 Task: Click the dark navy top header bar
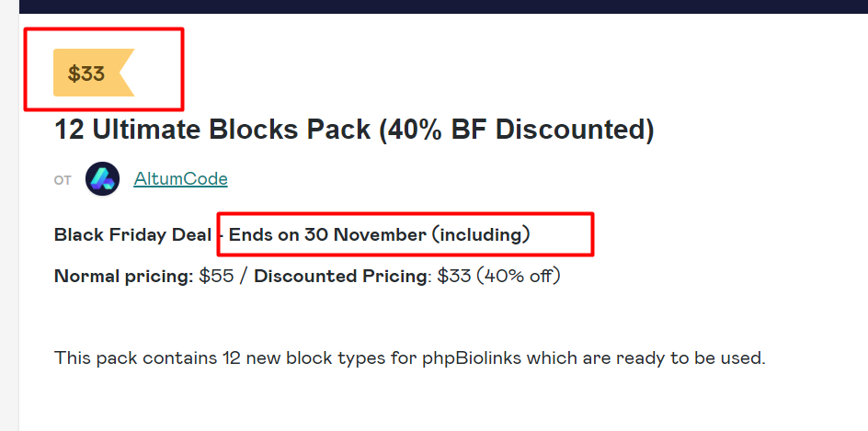(x=441, y=6)
